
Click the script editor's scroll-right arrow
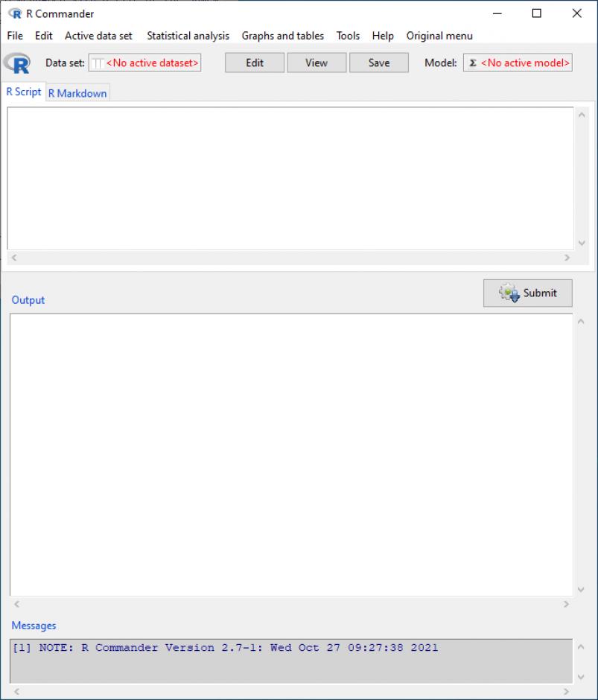[567, 258]
